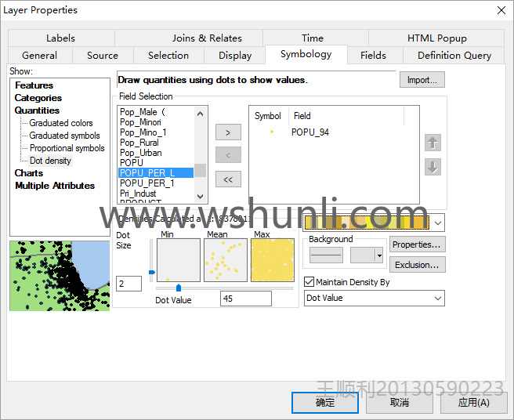
Task: Click the Dot Size vertical slider handle
Action: 152,272
